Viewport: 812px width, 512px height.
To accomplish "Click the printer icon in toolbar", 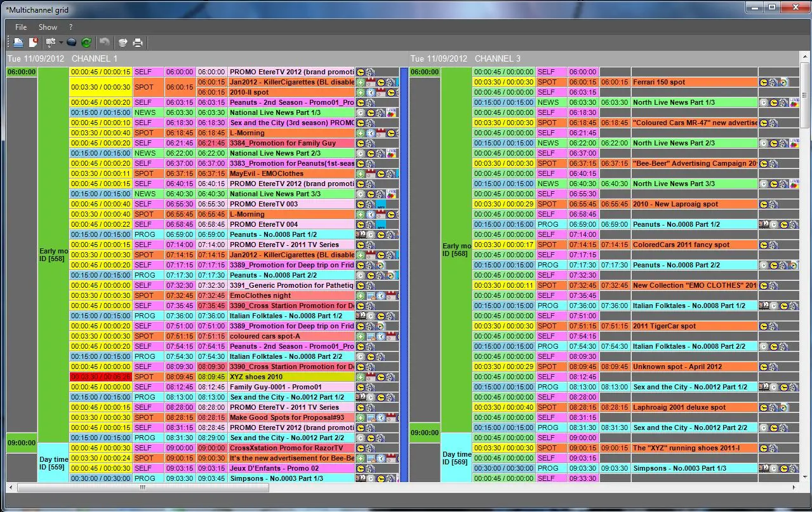I will [x=137, y=43].
